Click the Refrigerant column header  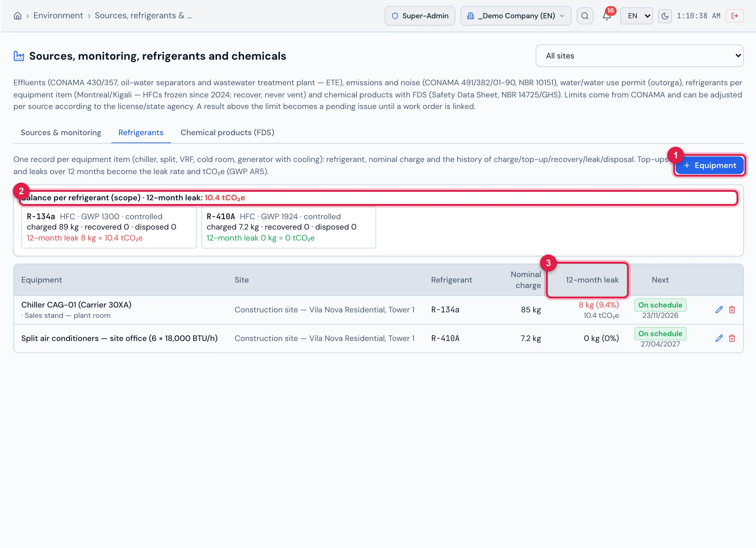(451, 280)
